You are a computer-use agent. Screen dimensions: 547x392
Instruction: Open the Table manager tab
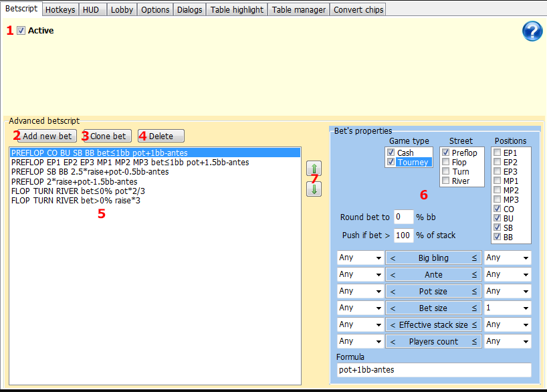pos(299,10)
